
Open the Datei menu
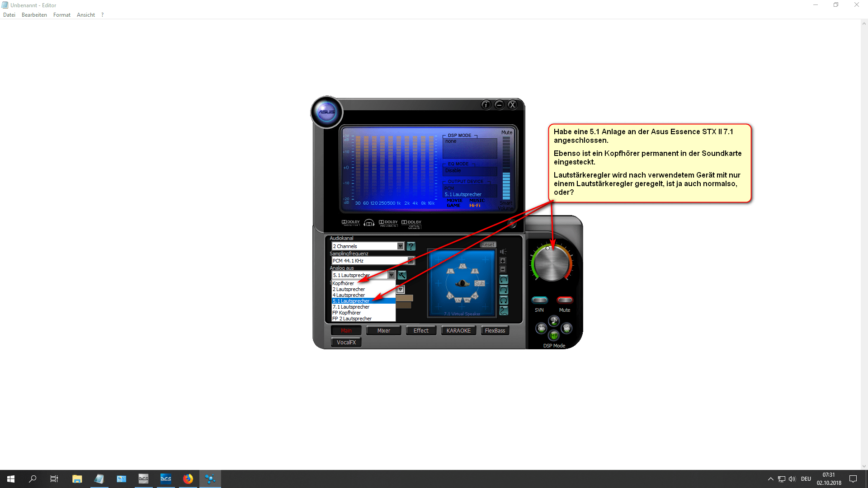click(9, 15)
